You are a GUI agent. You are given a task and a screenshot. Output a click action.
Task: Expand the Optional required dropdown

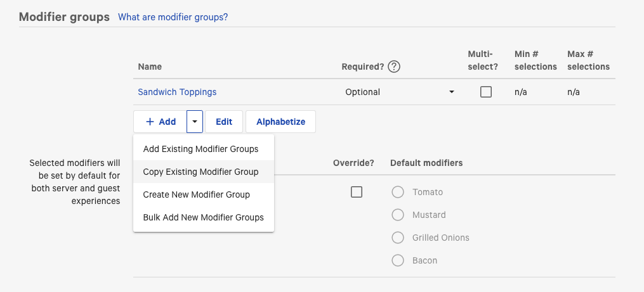point(400,92)
